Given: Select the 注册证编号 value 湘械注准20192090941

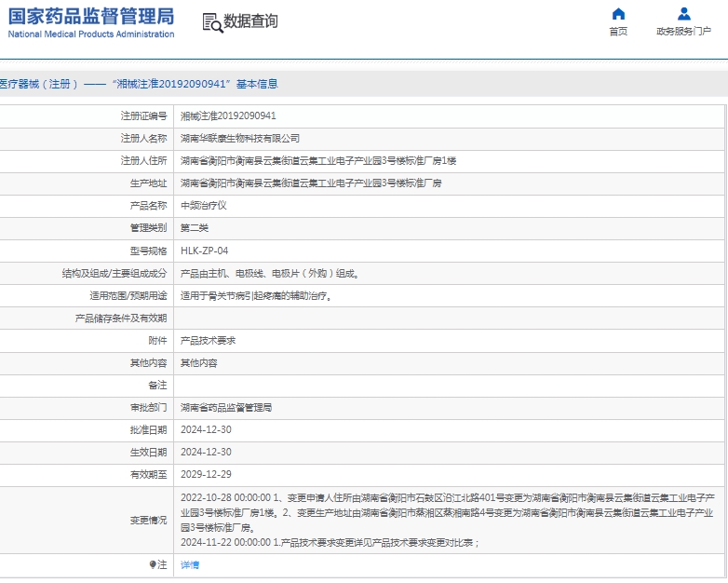Looking at the screenshot, I should 228,116.
